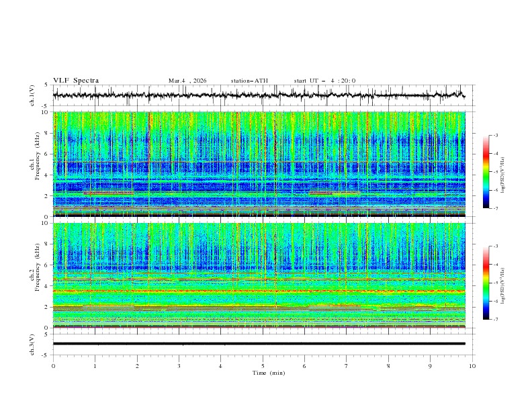Click the 8 minute tick label on time axis
The height and width of the screenshot is (411, 532).
pyautogui.click(x=388, y=366)
